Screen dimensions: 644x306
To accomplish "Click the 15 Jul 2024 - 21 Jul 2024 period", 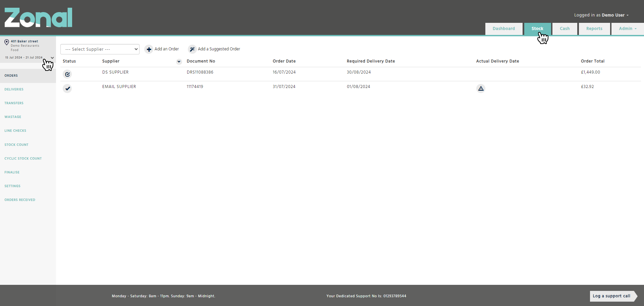I will coord(24,57).
